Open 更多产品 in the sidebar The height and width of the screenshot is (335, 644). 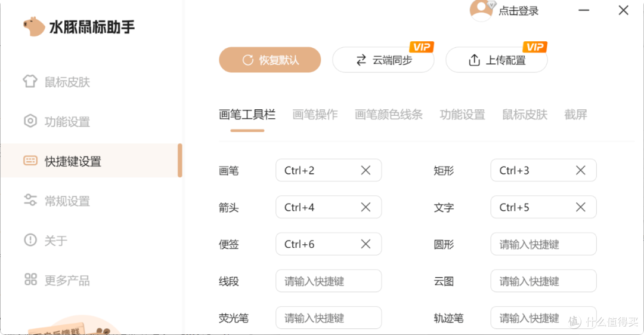57,280
